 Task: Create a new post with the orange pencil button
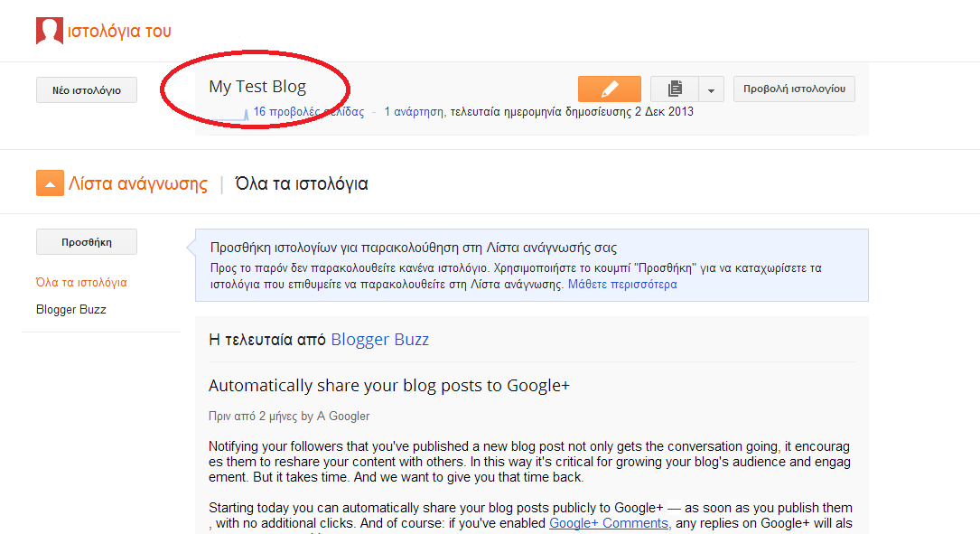click(x=609, y=89)
